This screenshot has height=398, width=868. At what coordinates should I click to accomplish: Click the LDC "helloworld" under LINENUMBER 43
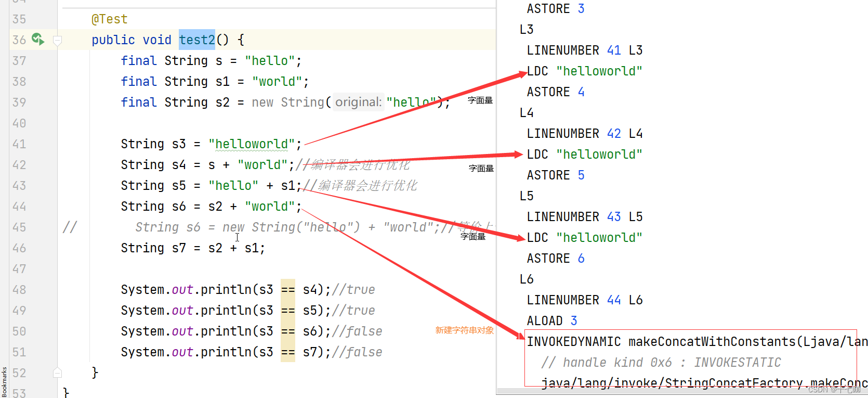tap(585, 238)
